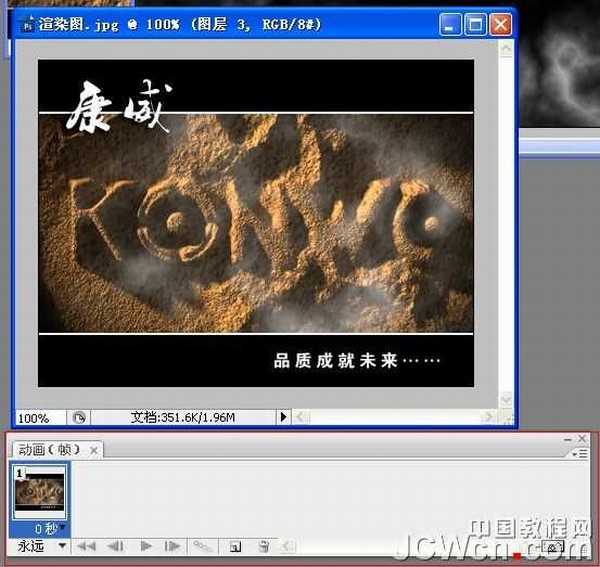Close the 动画(帧) tab
600x567 pixels.
(96, 451)
